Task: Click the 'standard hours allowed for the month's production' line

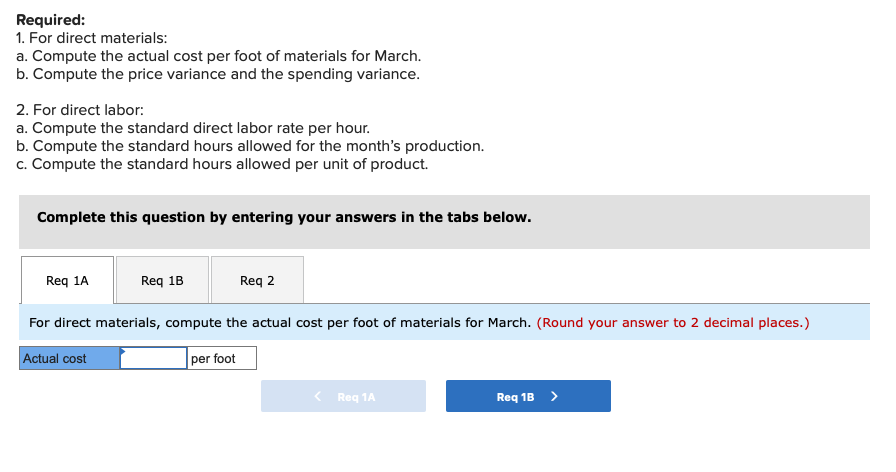Action: tap(250, 146)
